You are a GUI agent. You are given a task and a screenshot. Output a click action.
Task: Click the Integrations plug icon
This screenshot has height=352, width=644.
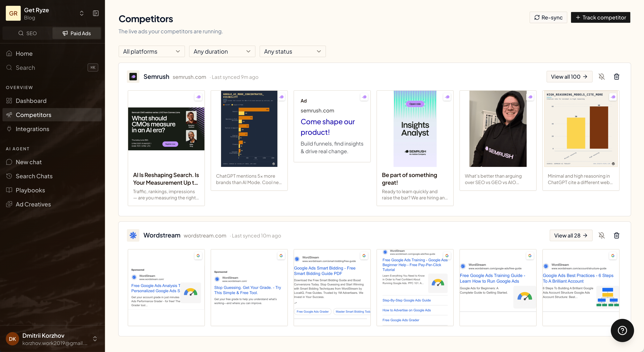[x=9, y=129]
